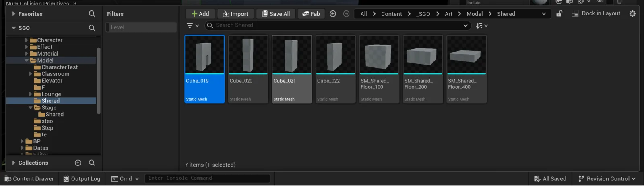Viewport: 644px width, 186px height.
Task: Search in the SGO folder tree
Action: 92,28
